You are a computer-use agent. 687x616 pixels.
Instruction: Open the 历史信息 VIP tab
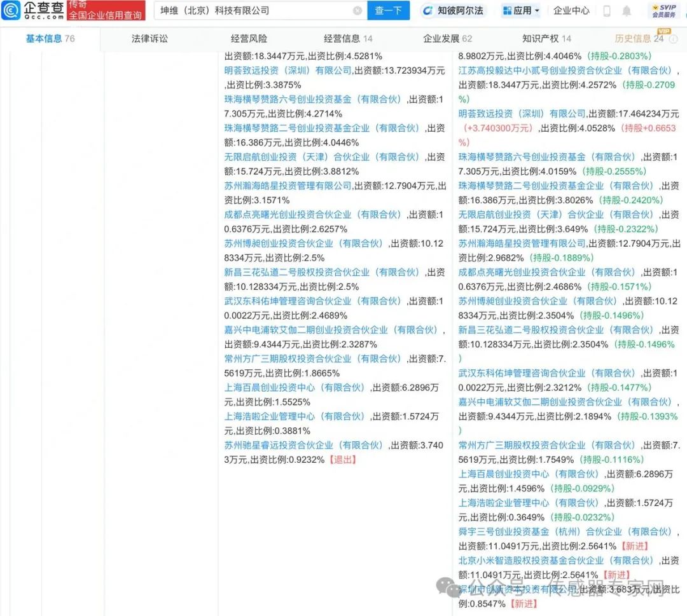tap(639, 39)
